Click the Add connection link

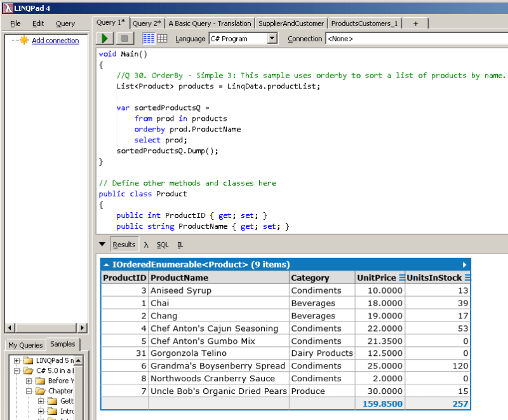(x=55, y=41)
